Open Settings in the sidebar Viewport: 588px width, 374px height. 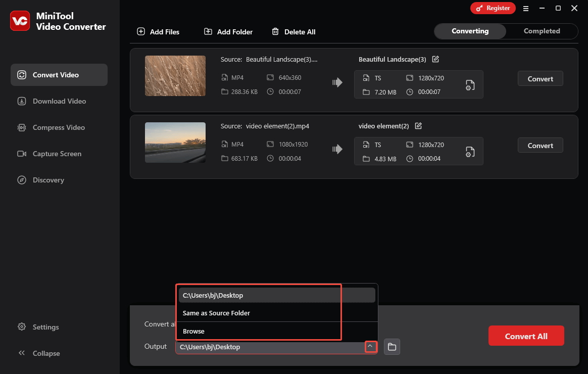38,327
